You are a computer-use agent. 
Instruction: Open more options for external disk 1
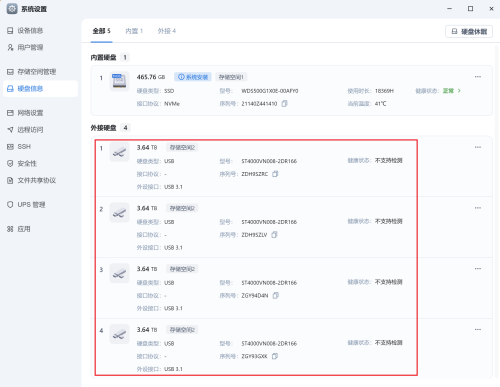click(x=478, y=147)
